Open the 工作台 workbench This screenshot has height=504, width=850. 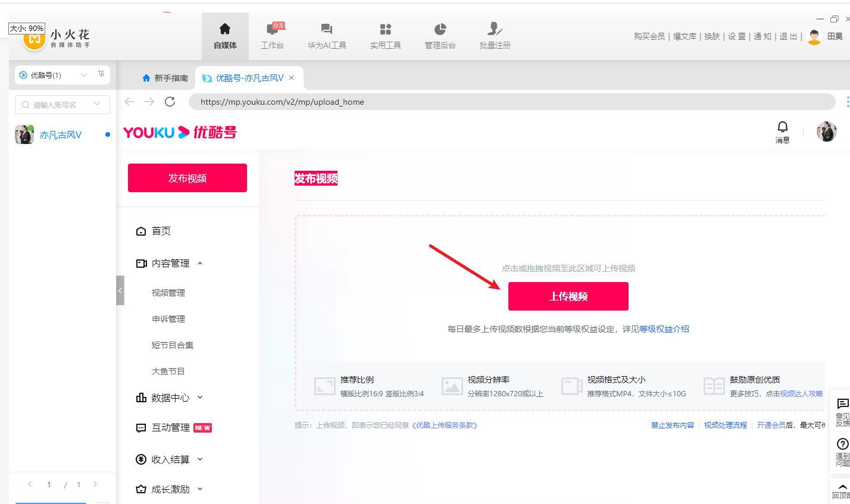[272, 36]
